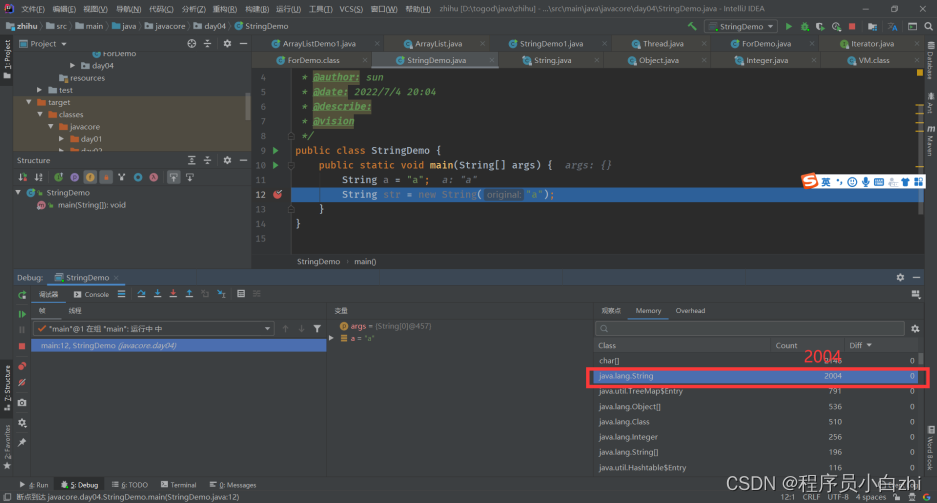This screenshot has height=503, width=937.
Task: Open Project Structure icon in top toolbar
Action: [872, 26]
